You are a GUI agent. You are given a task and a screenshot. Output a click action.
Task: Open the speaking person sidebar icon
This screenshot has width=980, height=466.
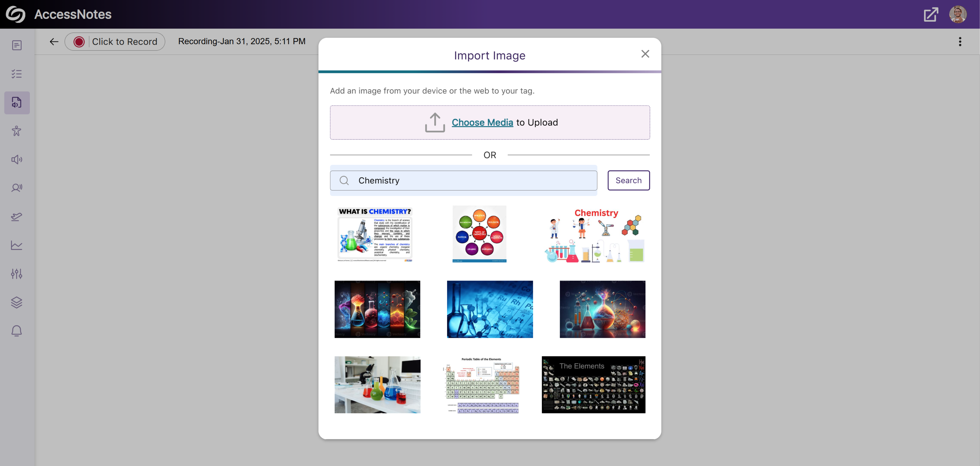click(x=17, y=188)
